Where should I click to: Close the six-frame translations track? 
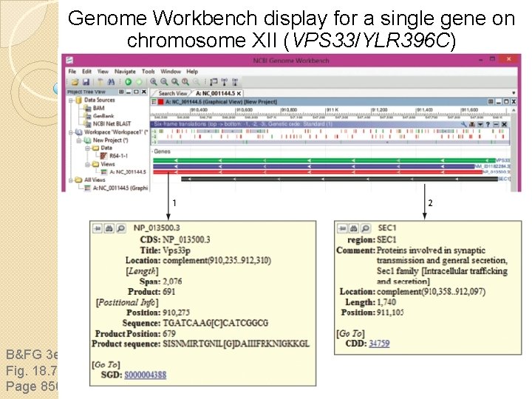click(x=504, y=125)
